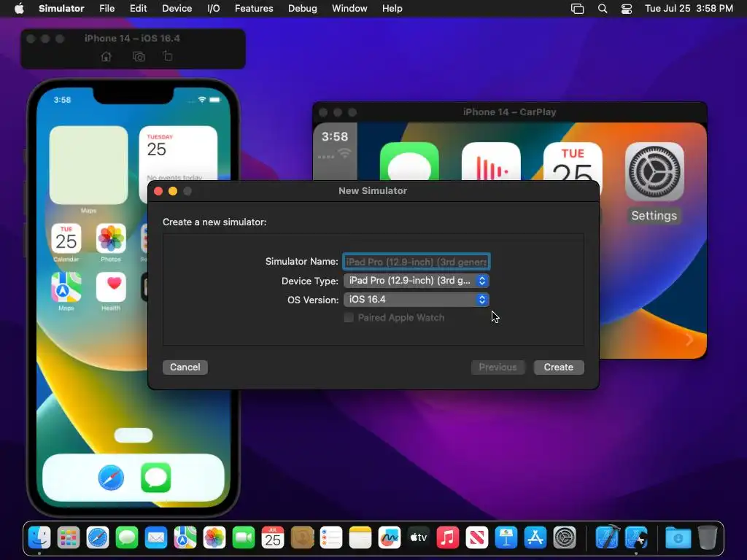This screenshot has width=747, height=560.
Task: Toggle the Paired Apple Watch checkbox
Action: [349, 318]
